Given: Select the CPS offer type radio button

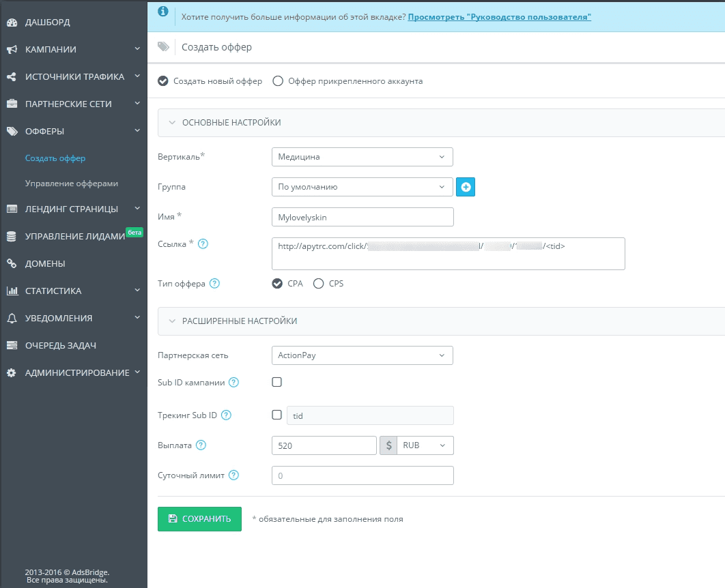Looking at the screenshot, I should click(x=319, y=284).
